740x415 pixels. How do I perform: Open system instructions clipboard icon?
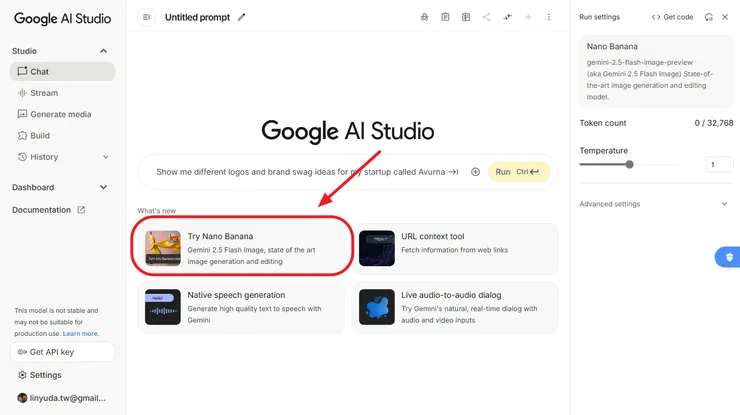point(445,17)
